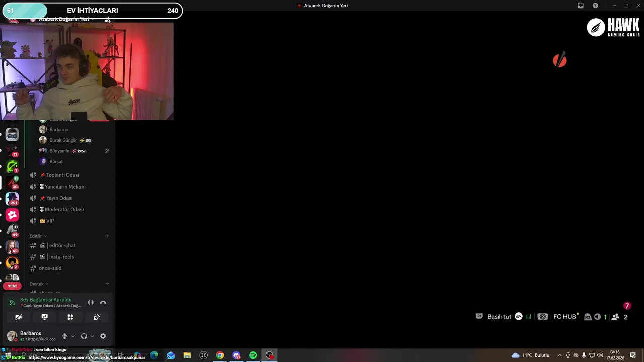Open headphone output device options dropdown
This screenshot has height=362, width=644.
click(x=92, y=336)
